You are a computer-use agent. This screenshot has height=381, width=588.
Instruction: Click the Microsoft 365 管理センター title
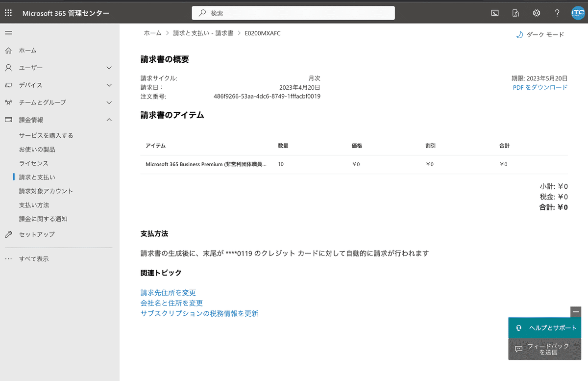point(66,13)
